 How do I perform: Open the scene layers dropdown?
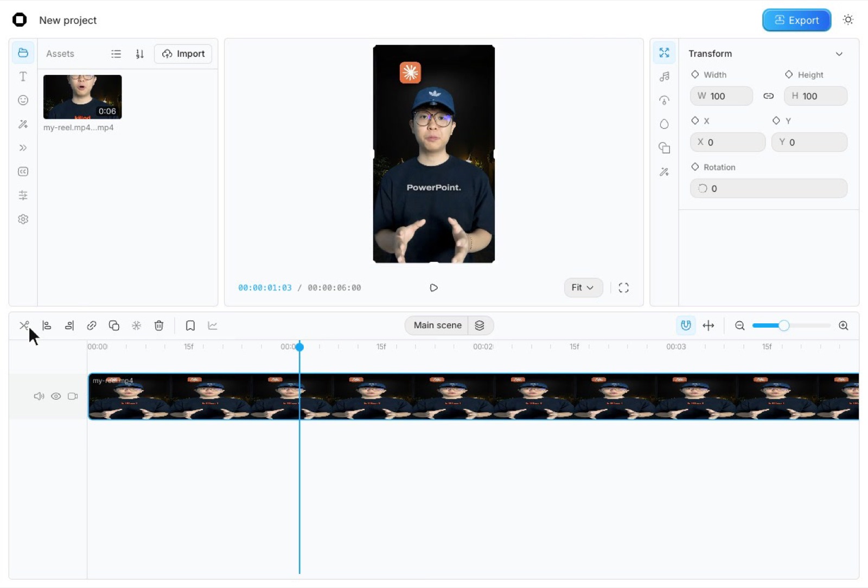tap(480, 325)
